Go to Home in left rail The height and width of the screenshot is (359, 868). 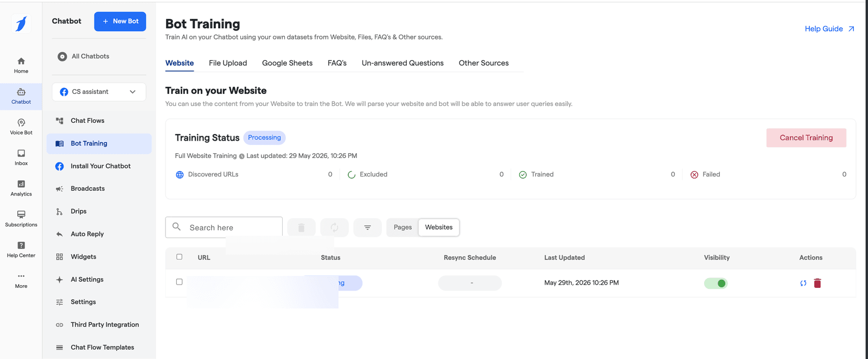click(21, 65)
